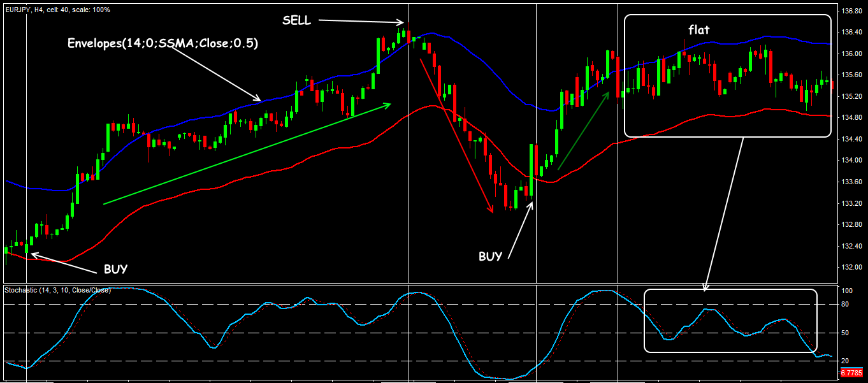This screenshot has width=868, height=383.
Task: Select the red downtrend arrow
Action: pos(456,135)
